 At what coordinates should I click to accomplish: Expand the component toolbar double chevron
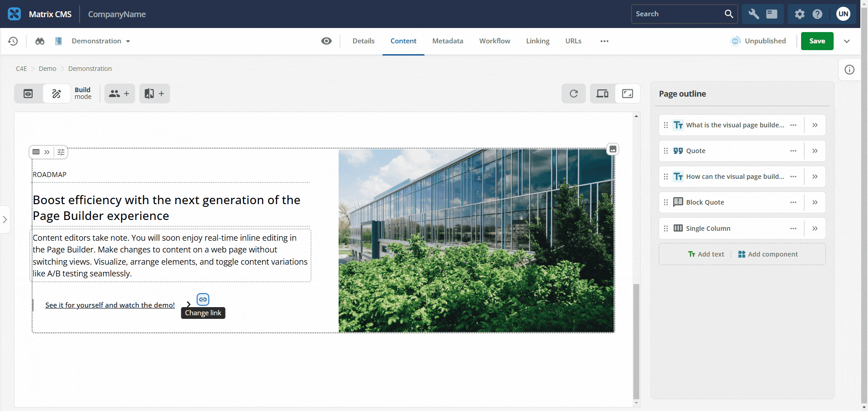click(47, 152)
